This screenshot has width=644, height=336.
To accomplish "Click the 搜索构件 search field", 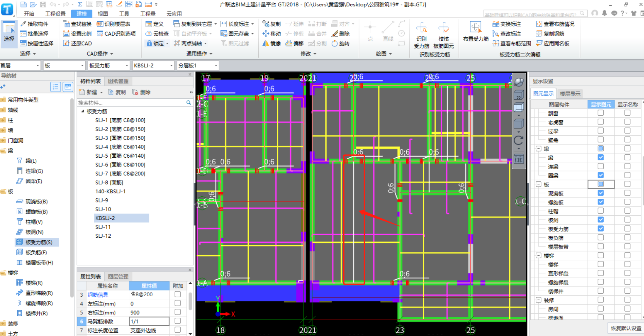I will tap(135, 102).
